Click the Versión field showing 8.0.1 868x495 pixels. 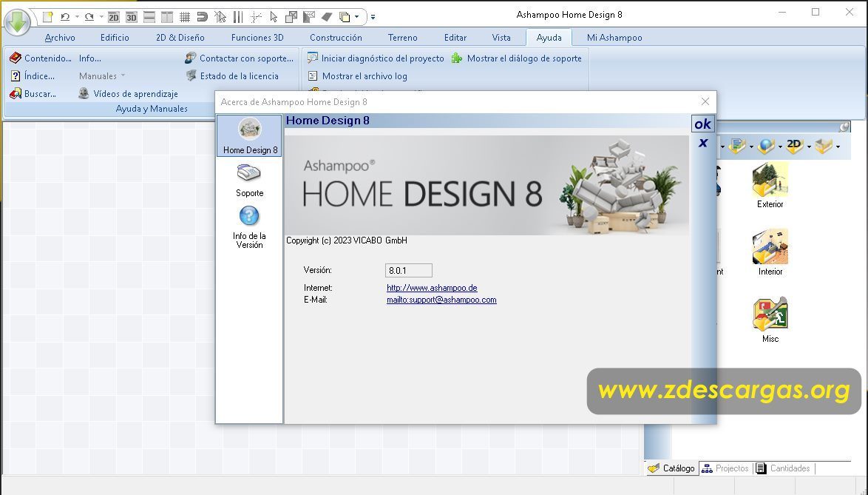409,270
